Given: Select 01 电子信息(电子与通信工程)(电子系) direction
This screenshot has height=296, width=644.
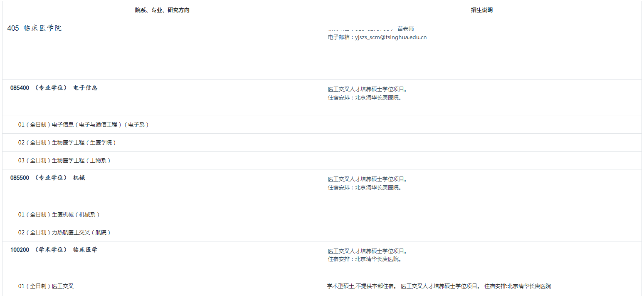Looking at the screenshot, I should point(83,124).
